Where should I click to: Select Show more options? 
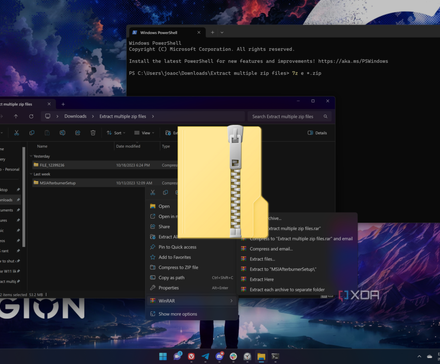click(x=178, y=314)
